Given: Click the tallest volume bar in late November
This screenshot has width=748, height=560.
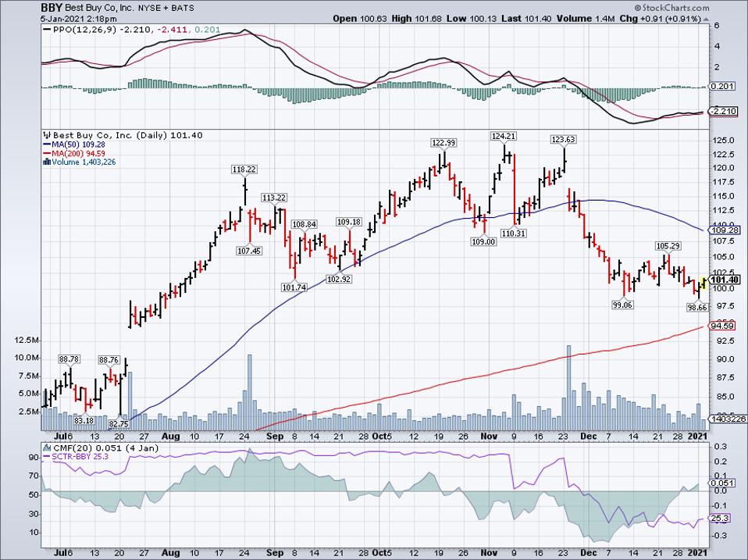Looking at the screenshot, I should (568, 388).
